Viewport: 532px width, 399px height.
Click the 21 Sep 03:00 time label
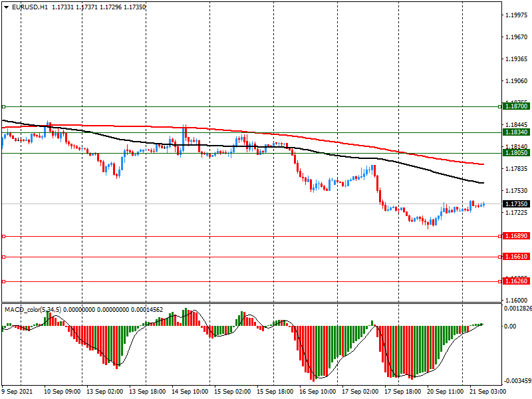488,392
